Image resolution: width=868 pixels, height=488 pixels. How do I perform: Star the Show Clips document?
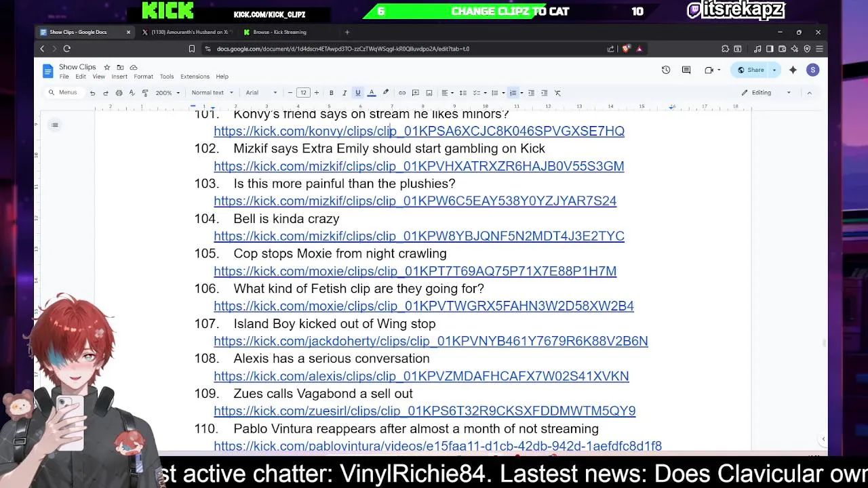pyautogui.click(x=106, y=67)
